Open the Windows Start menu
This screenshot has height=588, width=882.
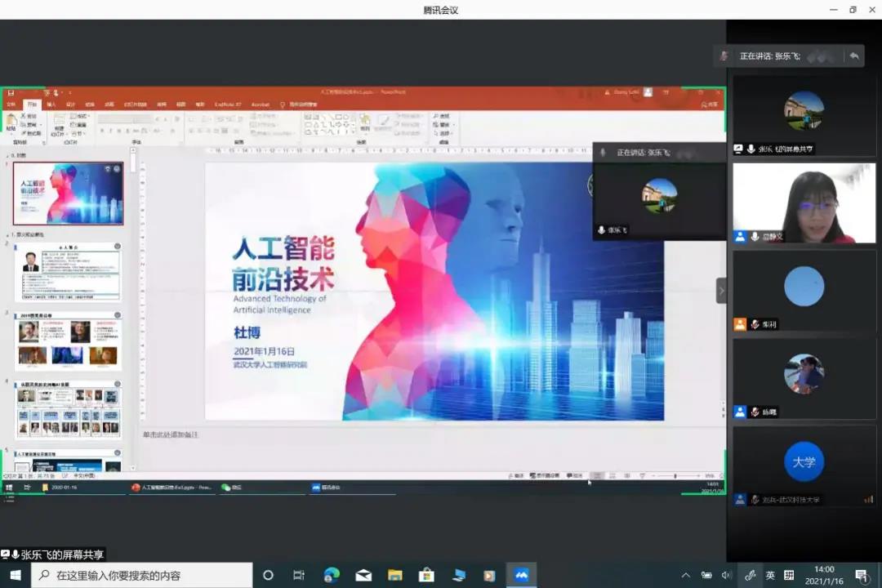click(x=15, y=575)
